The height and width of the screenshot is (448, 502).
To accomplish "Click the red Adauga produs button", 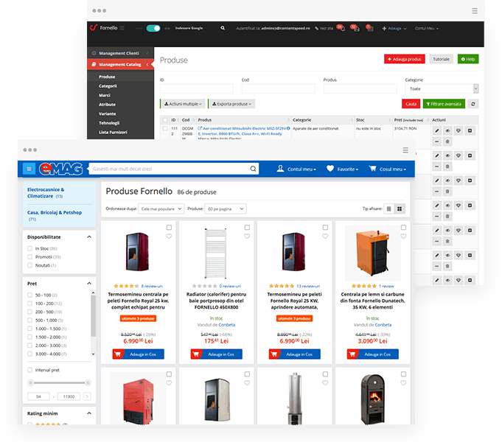I will (404, 59).
